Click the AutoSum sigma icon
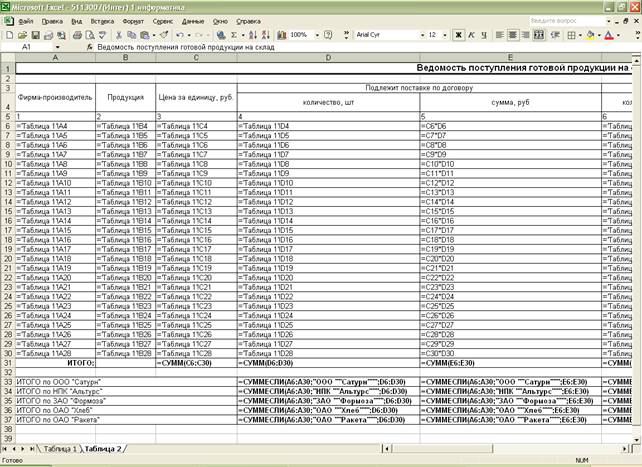 point(234,34)
